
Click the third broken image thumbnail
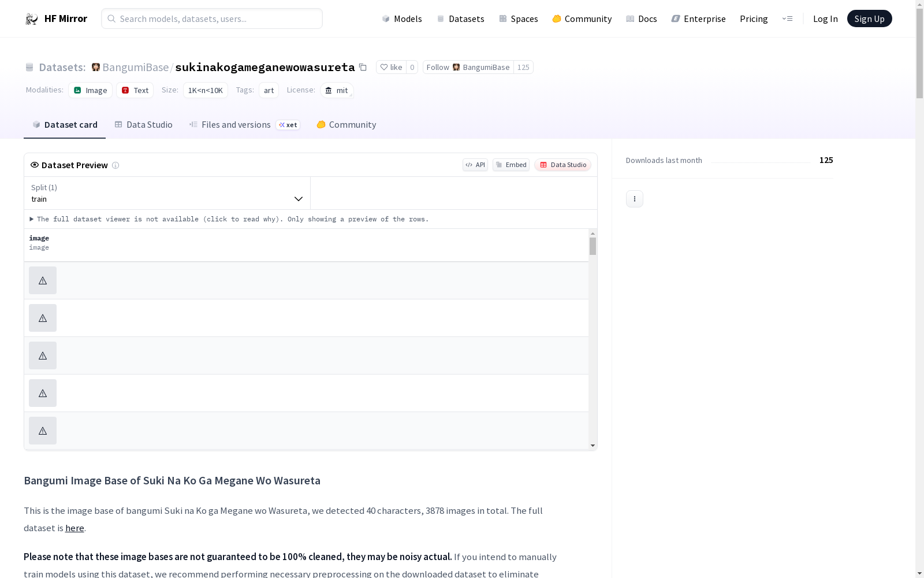(43, 355)
